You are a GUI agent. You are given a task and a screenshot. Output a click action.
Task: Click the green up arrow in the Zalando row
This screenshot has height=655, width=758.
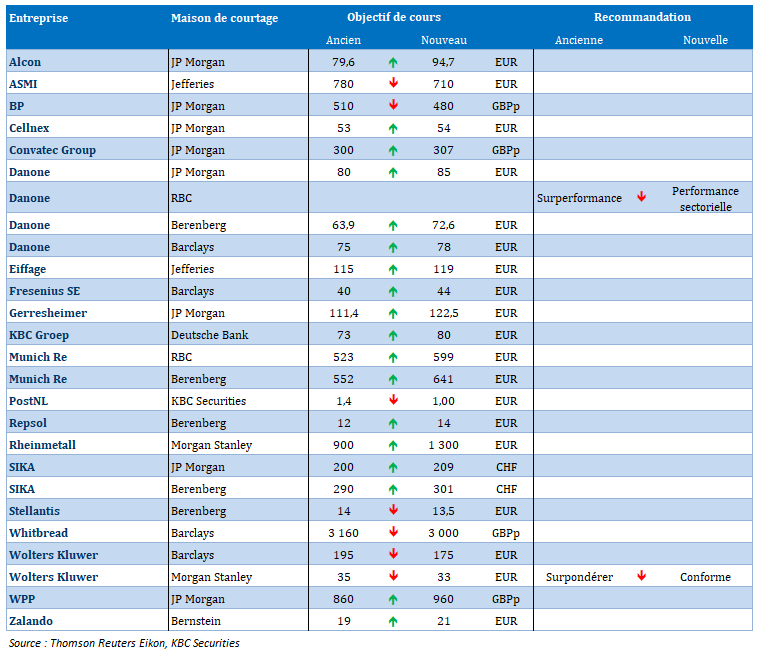click(x=393, y=621)
